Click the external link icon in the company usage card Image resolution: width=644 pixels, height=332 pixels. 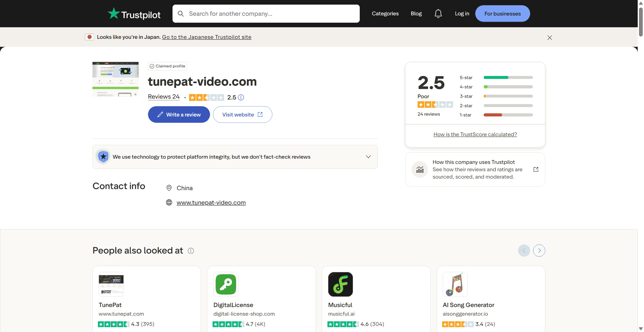coord(536,169)
